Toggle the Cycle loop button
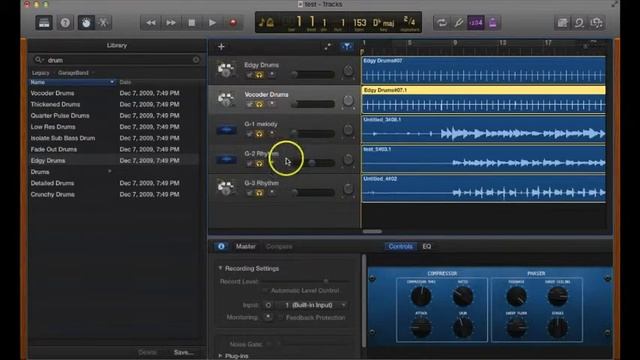640x360 pixels. (442, 23)
